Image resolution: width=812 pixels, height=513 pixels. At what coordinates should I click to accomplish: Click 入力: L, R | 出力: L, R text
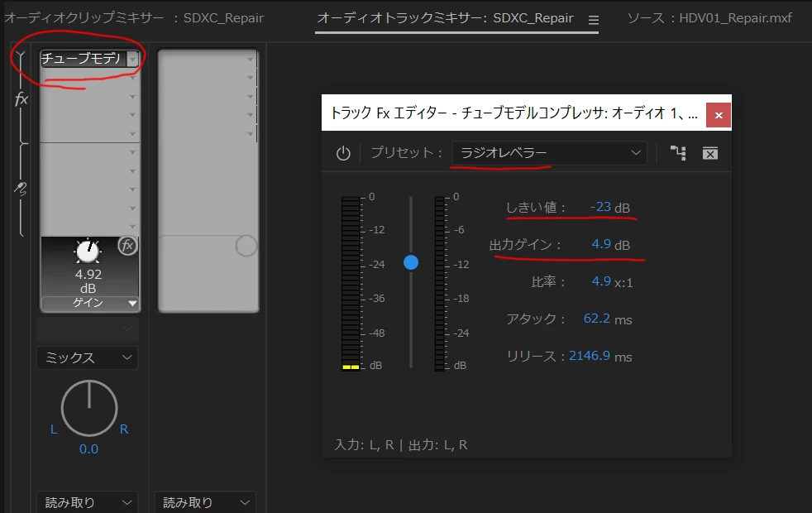[x=401, y=444]
